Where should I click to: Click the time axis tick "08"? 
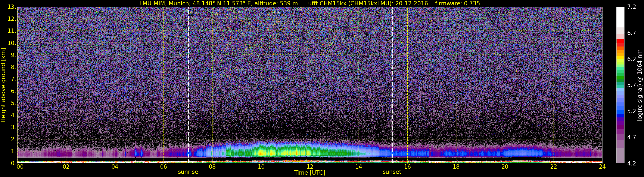(212, 167)
